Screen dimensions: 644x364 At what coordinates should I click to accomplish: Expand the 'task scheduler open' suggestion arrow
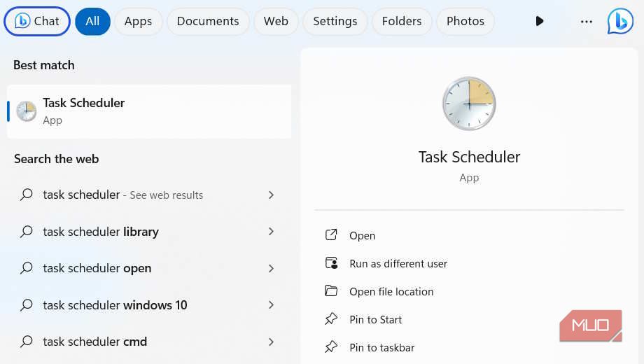coord(271,268)
